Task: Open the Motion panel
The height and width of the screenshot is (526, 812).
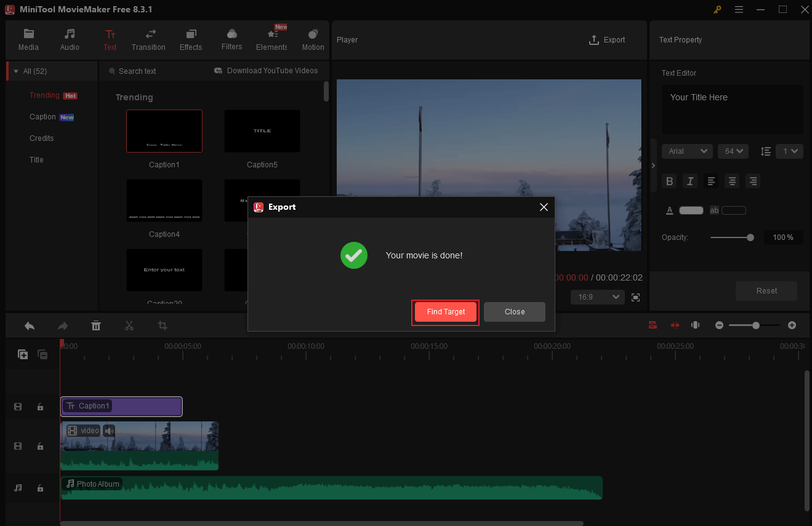Action: 313,39
